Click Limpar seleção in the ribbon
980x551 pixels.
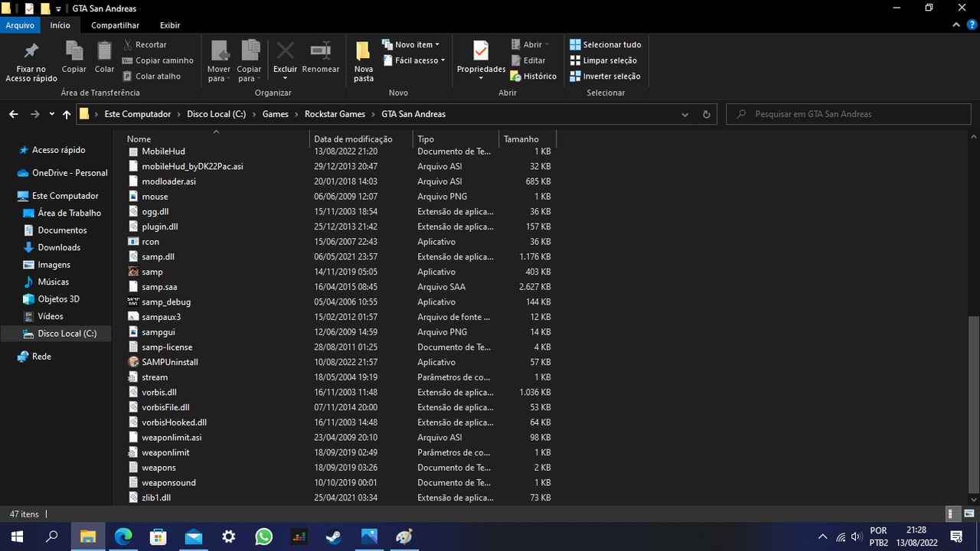603,60
